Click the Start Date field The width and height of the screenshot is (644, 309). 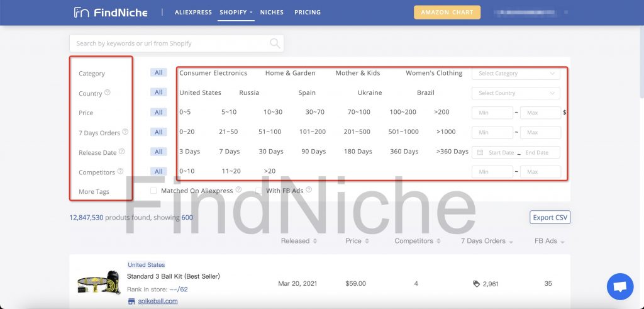click(x=501, y=152)
